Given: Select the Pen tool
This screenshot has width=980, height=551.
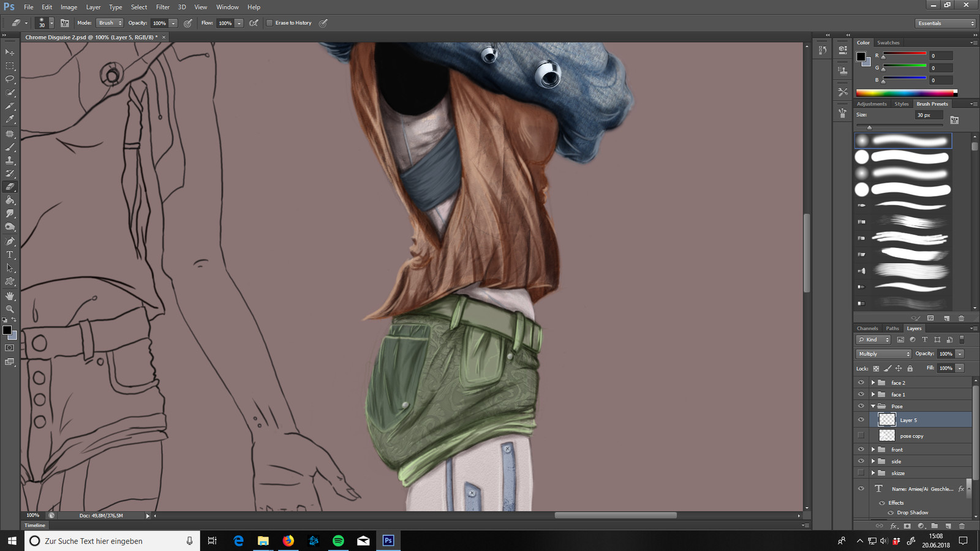Looking at the screenshot, I should coord(10,241).
